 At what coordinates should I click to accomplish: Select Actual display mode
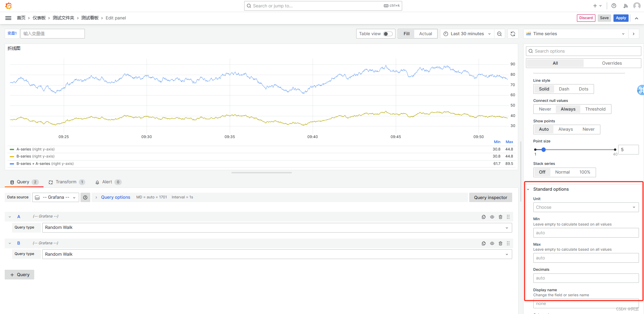coord(426,34)
